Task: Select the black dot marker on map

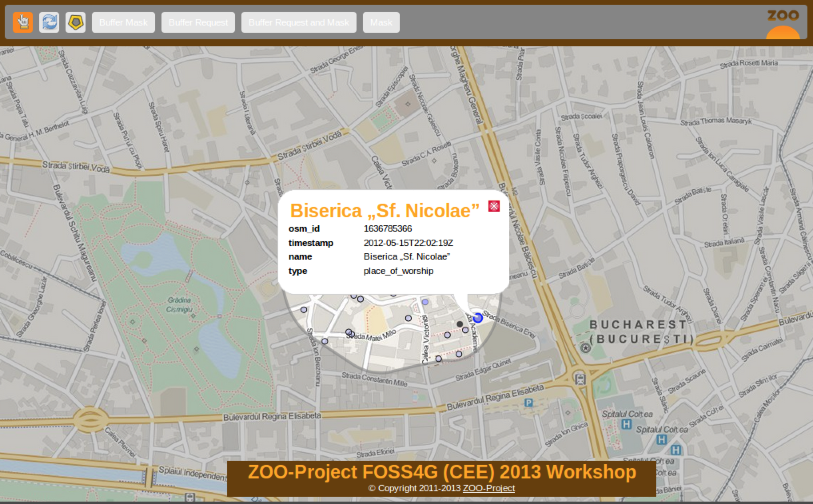Action: click(460, 324)
